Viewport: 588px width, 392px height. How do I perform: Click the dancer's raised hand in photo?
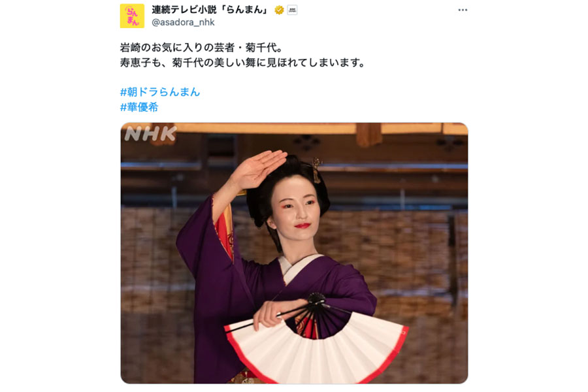click(261, 169)
